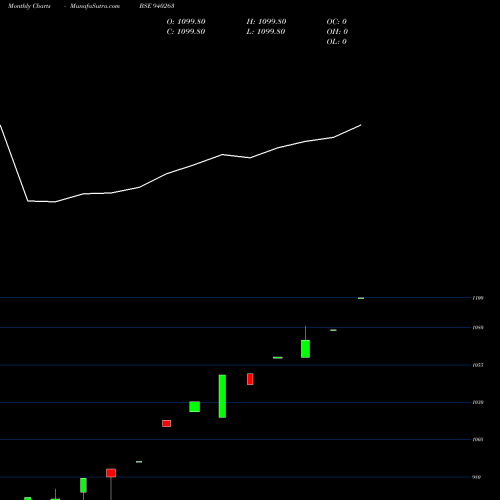The width and height of the screenshot is (500, 500).
Task: Click the last point of the white line
Action: coord(361,125)
